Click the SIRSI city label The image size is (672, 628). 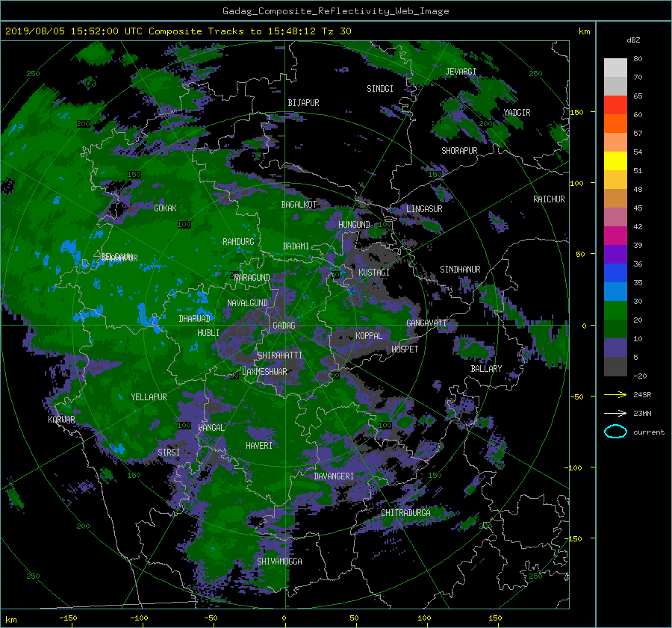coord(169,453)
